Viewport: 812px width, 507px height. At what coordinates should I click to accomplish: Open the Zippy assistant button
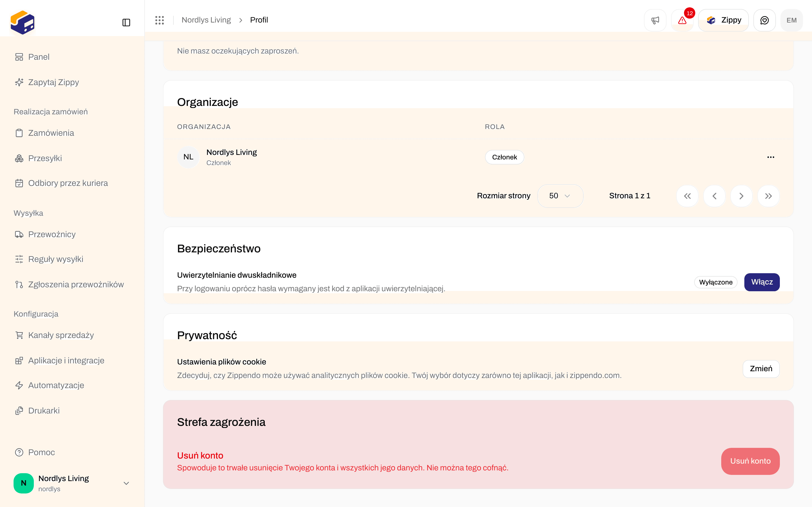tap(723, 20)
